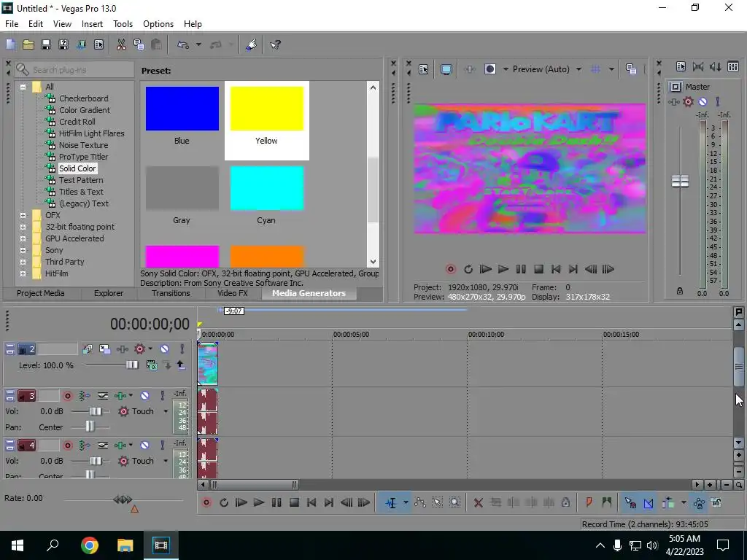Open the Edit menu
This screenshot has width=747, height=560.
(x=35, y=24)
